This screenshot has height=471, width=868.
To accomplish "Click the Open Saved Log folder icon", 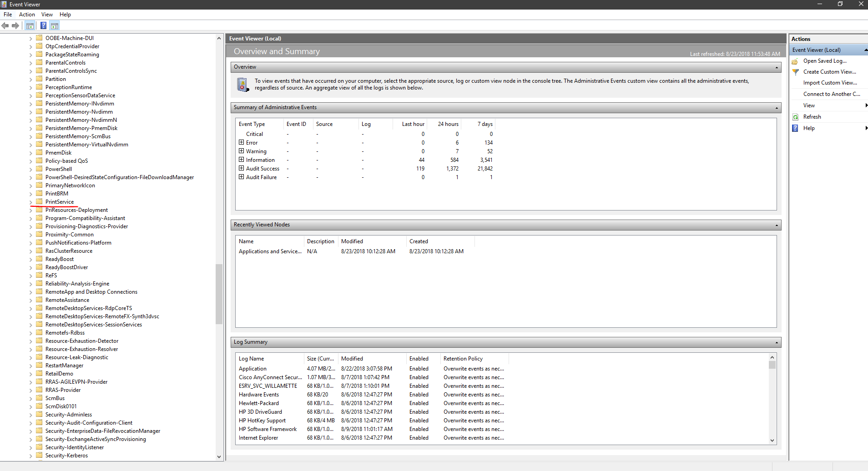I will pyautogui.click(x=795, y=61).
